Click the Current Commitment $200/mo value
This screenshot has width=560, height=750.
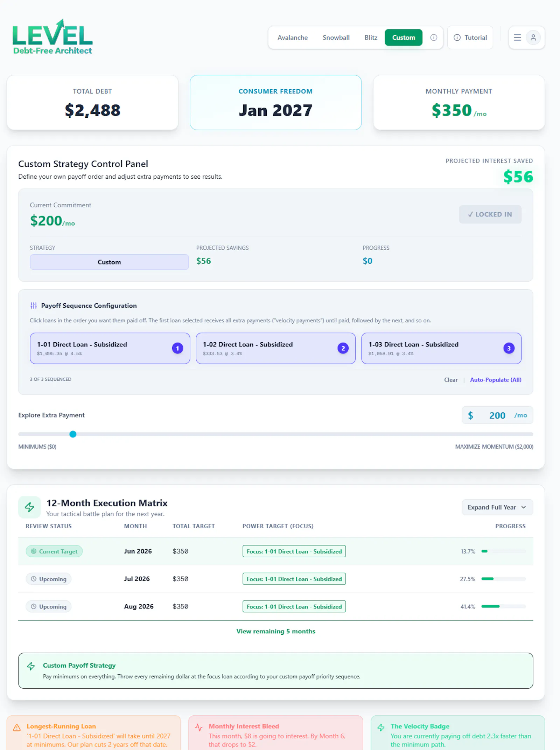click(52, 221)
